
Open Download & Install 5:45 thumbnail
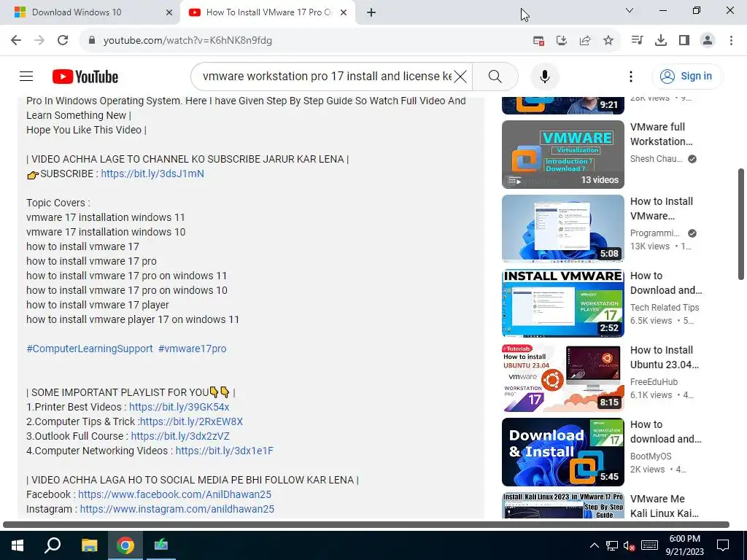[562, 452]
